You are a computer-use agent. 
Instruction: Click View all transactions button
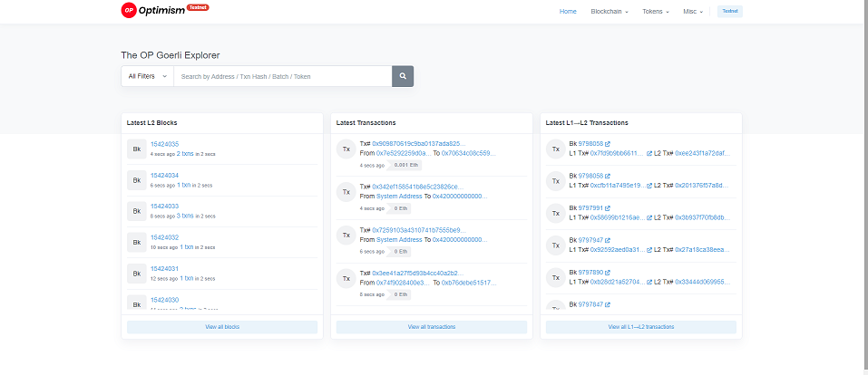point(432,326)
